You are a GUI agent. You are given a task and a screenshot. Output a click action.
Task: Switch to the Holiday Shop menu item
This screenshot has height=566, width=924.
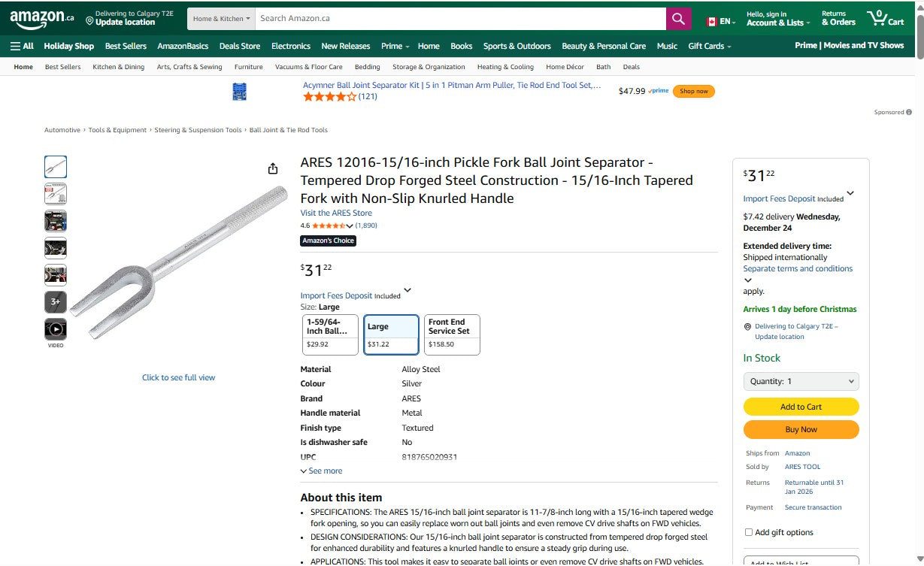(68, 46)
